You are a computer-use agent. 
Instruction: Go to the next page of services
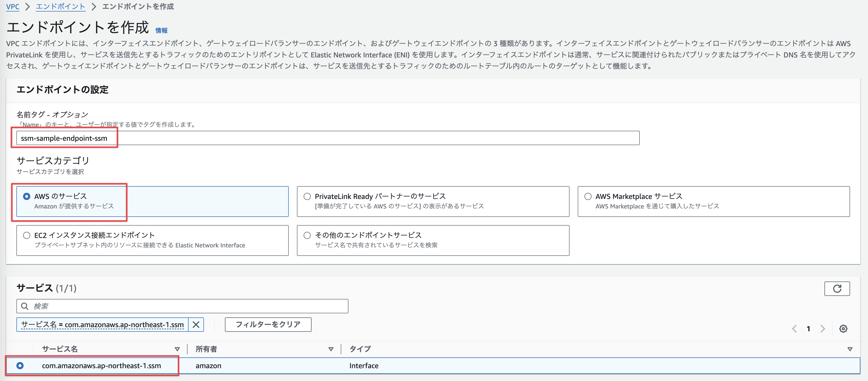(823, 329)
